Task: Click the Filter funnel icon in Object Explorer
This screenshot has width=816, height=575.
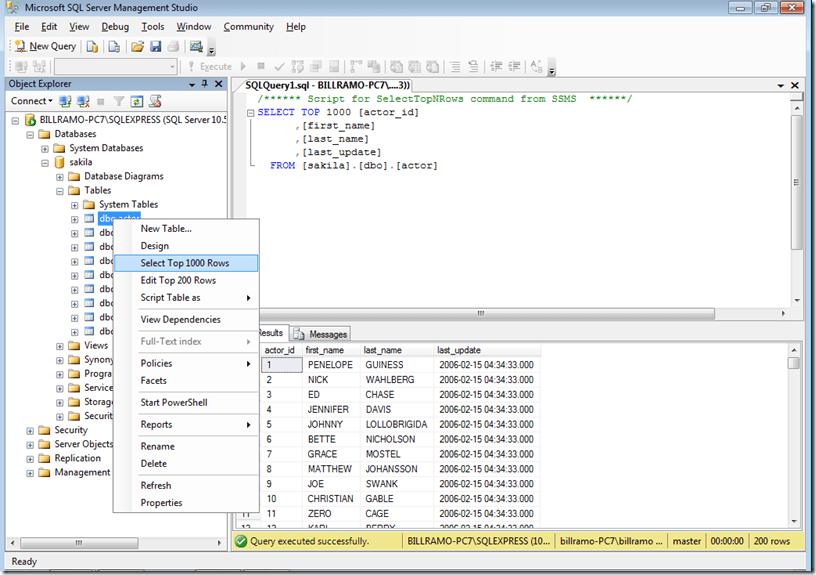Action: point(119,101)
